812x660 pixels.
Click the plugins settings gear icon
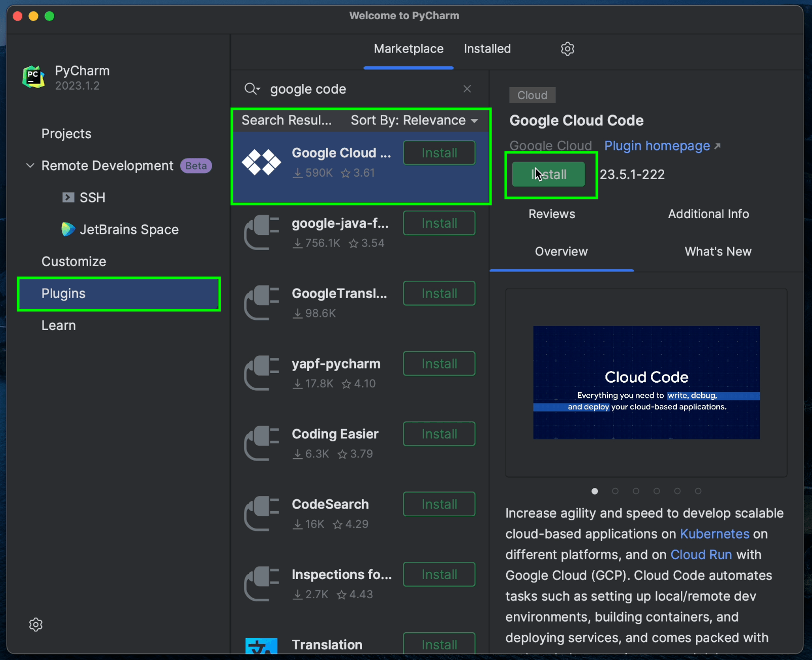click(567, 49)
